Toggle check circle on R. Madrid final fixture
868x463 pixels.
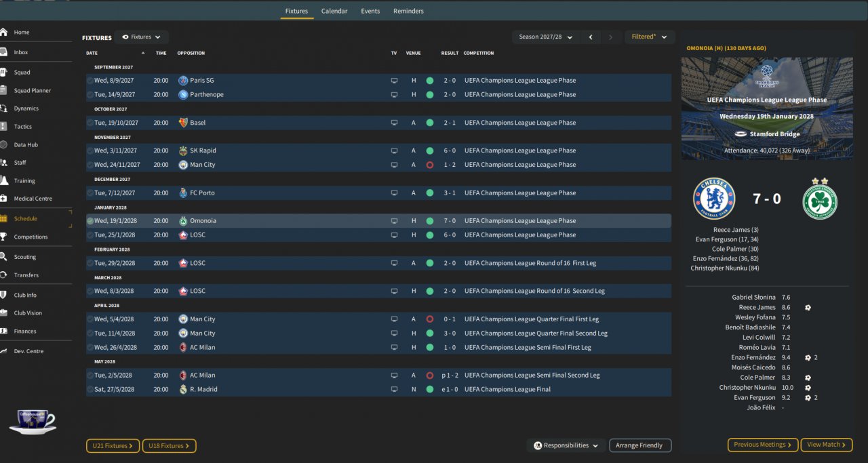[90, 390]
